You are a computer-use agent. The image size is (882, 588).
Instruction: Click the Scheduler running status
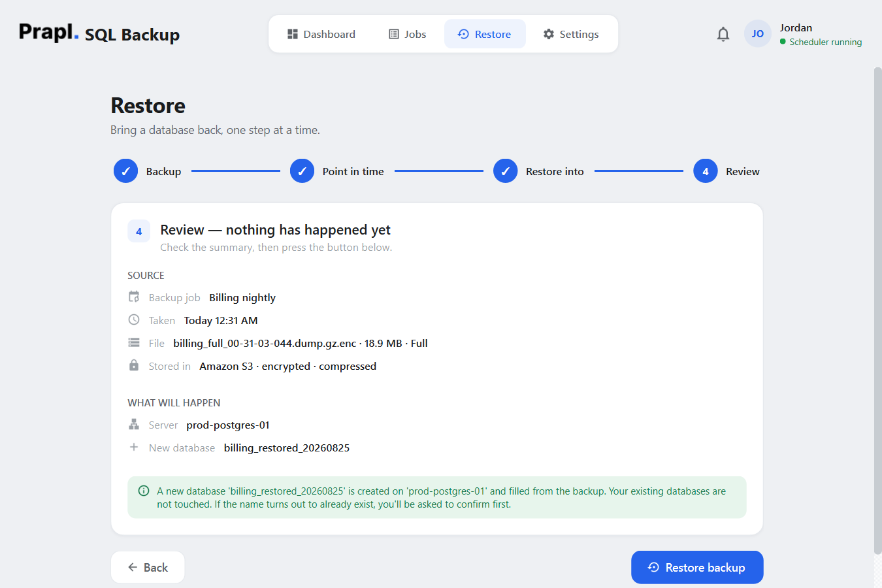[821, 42]
